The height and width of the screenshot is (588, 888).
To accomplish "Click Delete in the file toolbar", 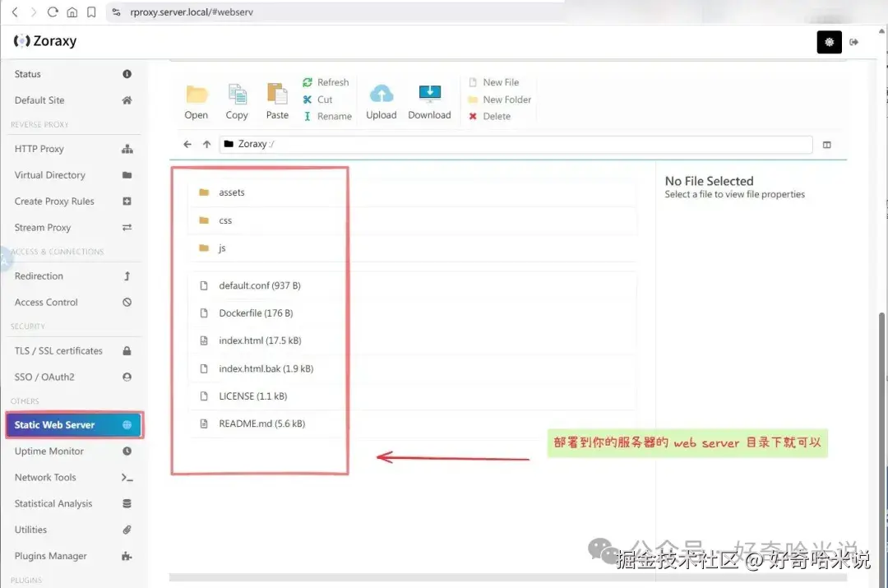I will click(x=489, y=116).
